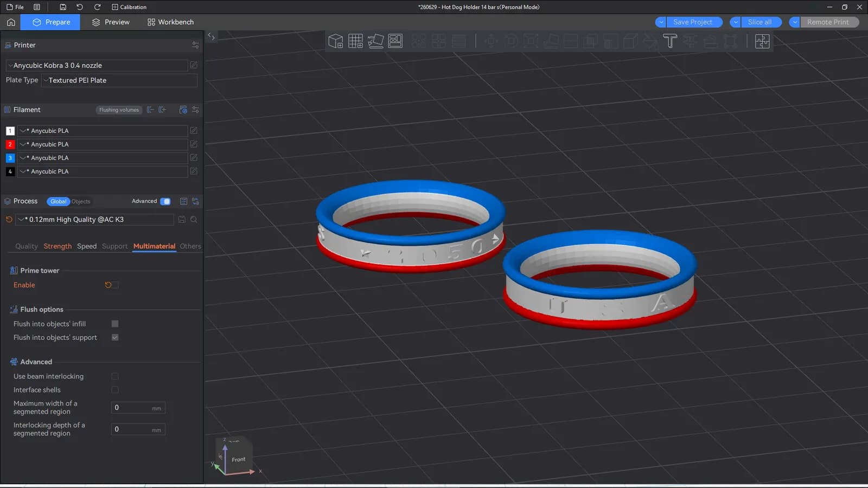The height and width of the screenshot is (488, 868).
Task: Click the compare presets icon
Action: pos(195,201)
